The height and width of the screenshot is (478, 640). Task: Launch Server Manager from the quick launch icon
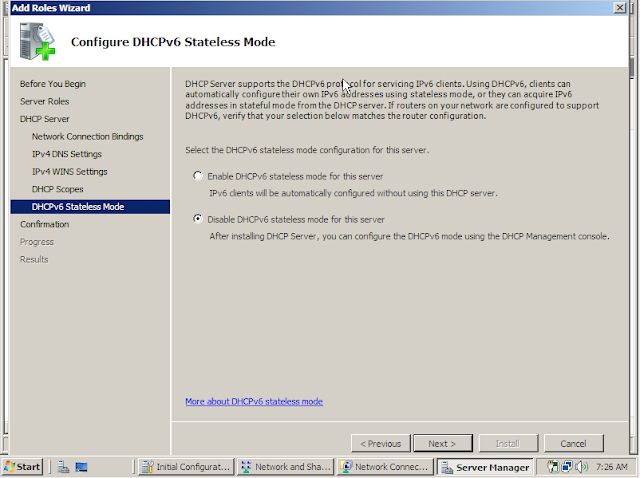[x=63, y=467]
